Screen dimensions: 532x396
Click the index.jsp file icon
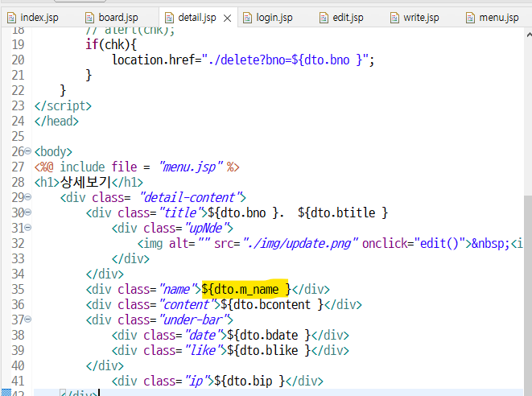11,18
